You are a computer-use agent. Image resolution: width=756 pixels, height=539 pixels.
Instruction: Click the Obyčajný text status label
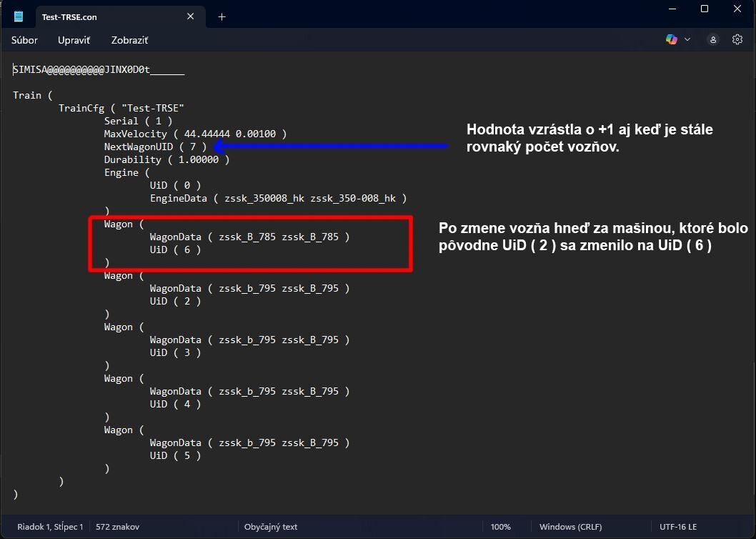pyautogui.click(x=270, y=527)
